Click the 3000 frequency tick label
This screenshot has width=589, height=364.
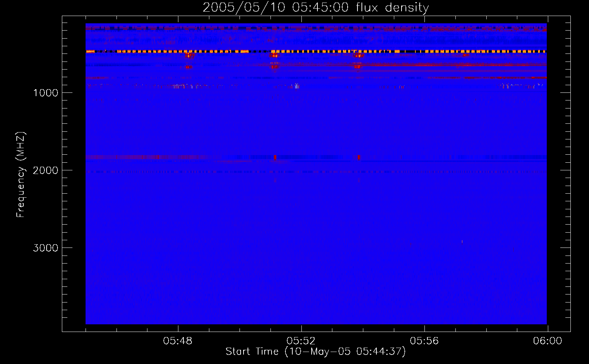pos(46,248)
